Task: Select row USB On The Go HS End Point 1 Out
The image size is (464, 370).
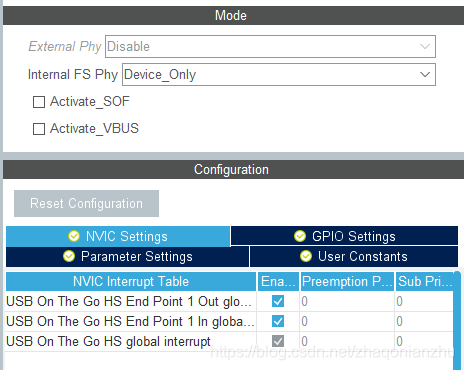Action: tap(229, 301)
